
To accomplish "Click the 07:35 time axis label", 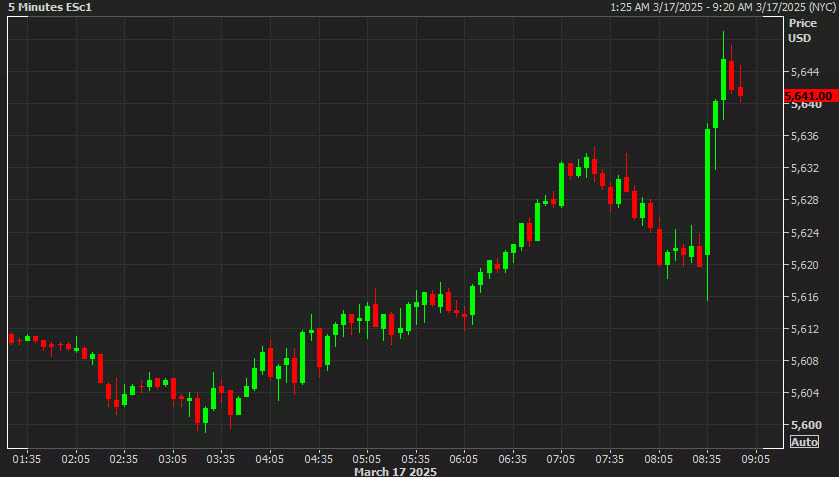I will click(x=609, y=459).
